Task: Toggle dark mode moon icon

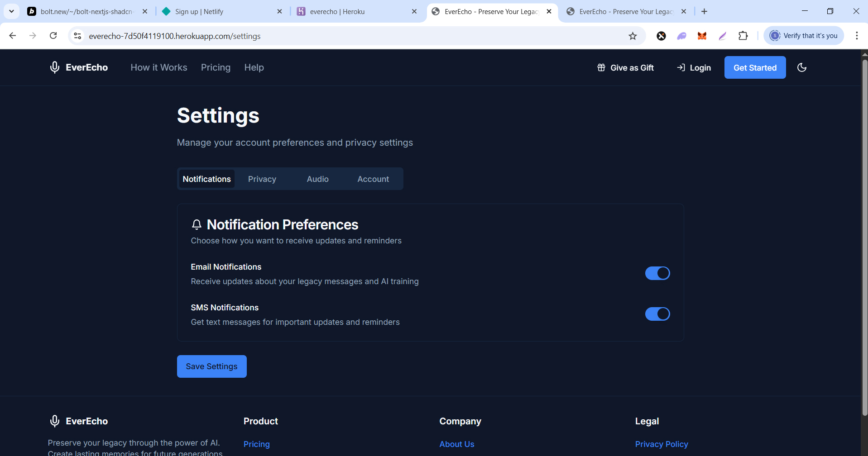Action: coord(801,67)
